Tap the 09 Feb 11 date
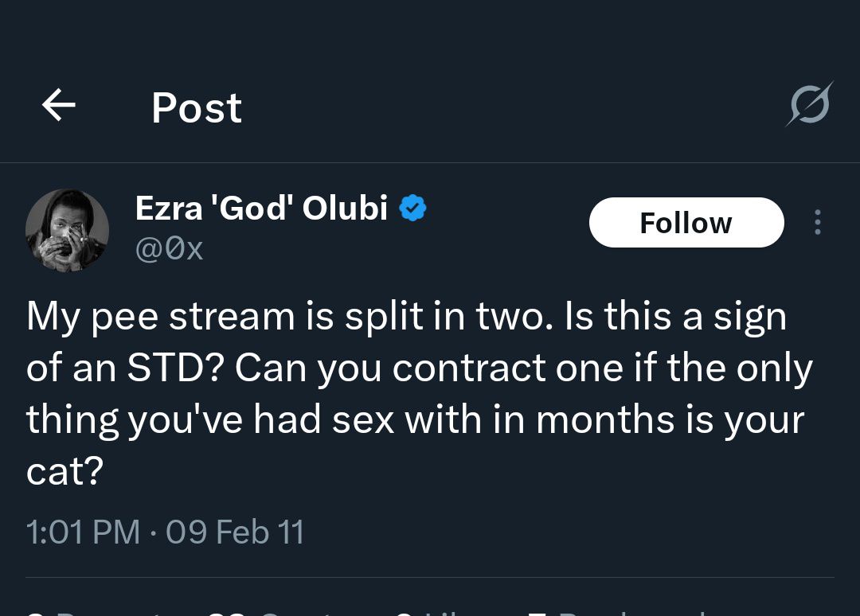 (235, 532)
